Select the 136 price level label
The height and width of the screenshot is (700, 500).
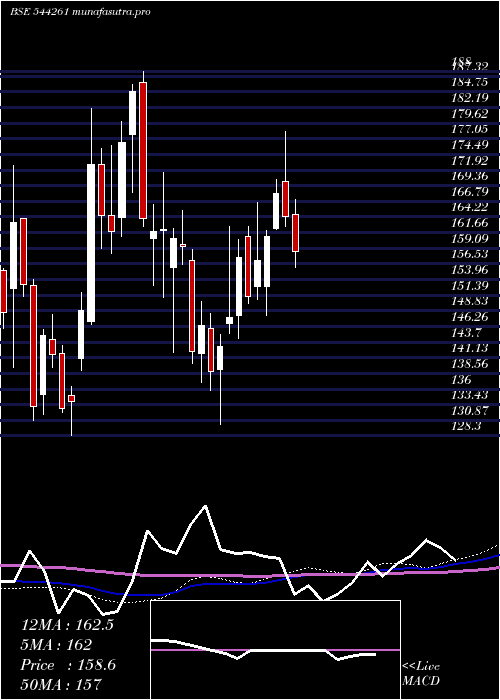pyautogui.click(x=463, y=379)
